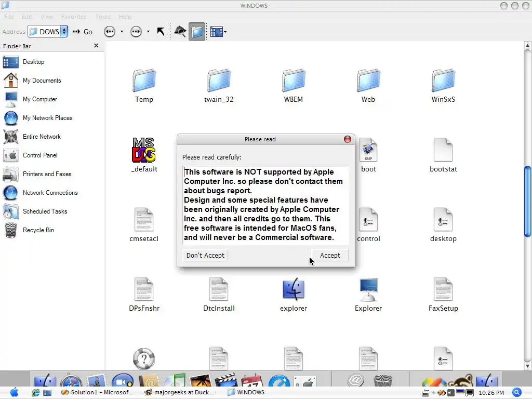This screenshot has width=532, height=399.
Task: Open the iMovie clapperboard dock icon
Action: [x=227, y=380]
